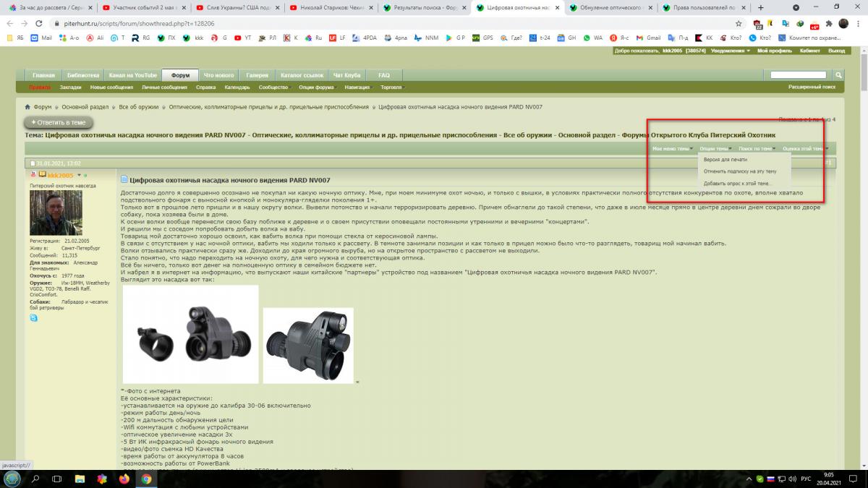Choose 'Добавить опрос к этой теме...'
Screen dimensions: 868x488
coord(738,184)
